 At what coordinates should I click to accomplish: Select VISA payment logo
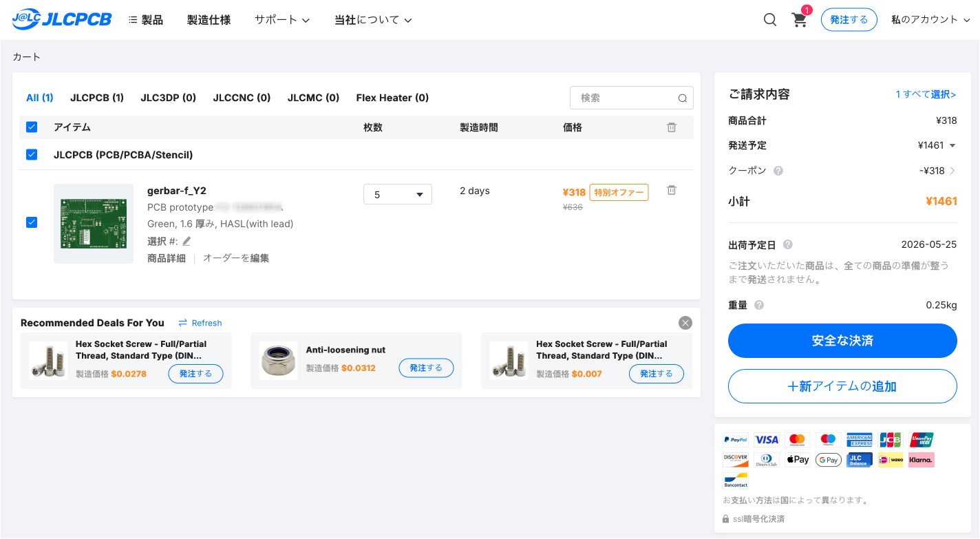[x=767, y=439]
